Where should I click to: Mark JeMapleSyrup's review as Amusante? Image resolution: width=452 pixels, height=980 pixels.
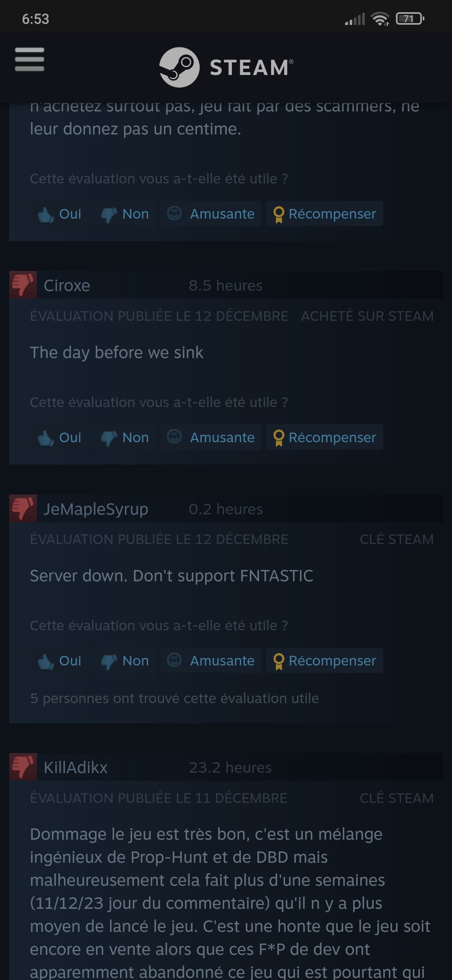(211, 660)
